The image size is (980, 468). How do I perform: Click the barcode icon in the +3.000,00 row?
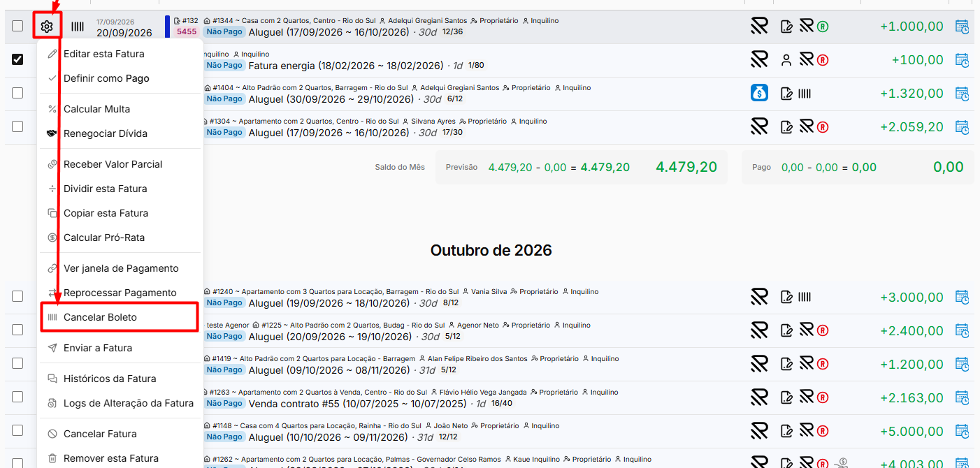(805, 297)
